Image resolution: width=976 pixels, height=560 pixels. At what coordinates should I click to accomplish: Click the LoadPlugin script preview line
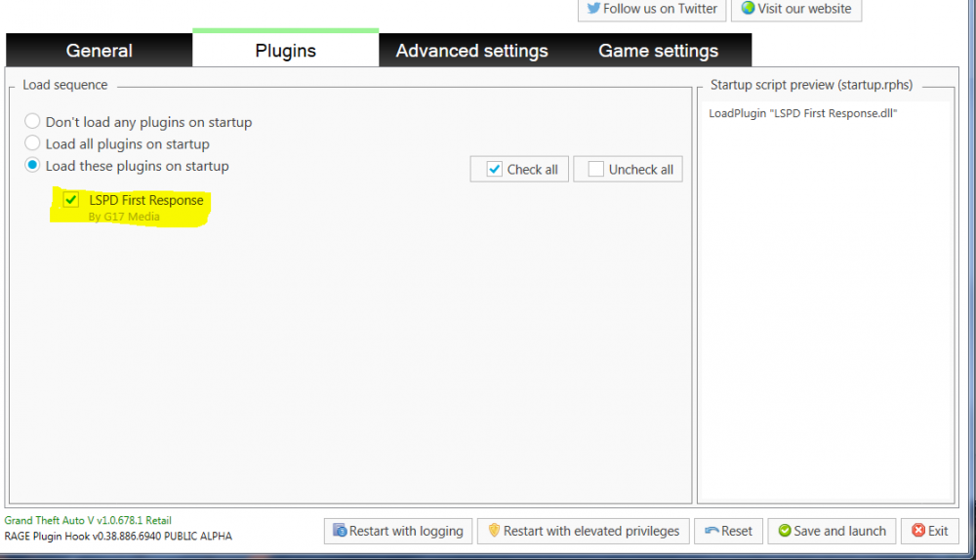(x=803, y=113)
